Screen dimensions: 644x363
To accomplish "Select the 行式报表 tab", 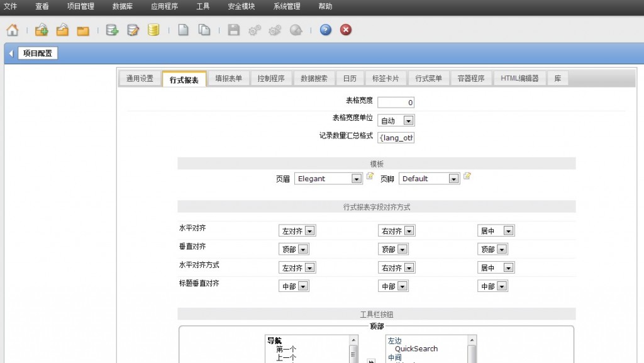I will 184,80.
